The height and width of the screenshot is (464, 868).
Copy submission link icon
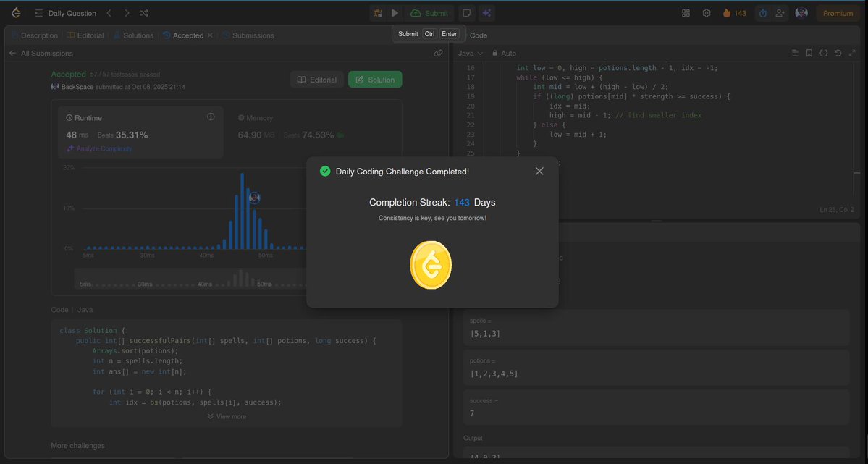(x=438, y=53)
